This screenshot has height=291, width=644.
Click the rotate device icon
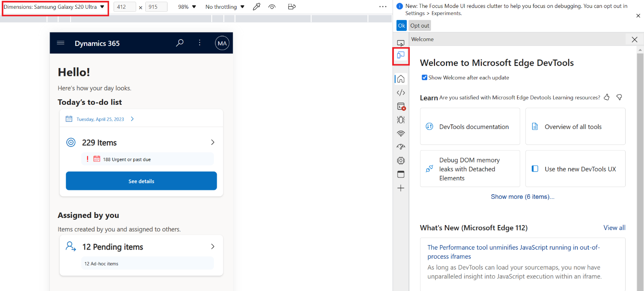point(292,7)
